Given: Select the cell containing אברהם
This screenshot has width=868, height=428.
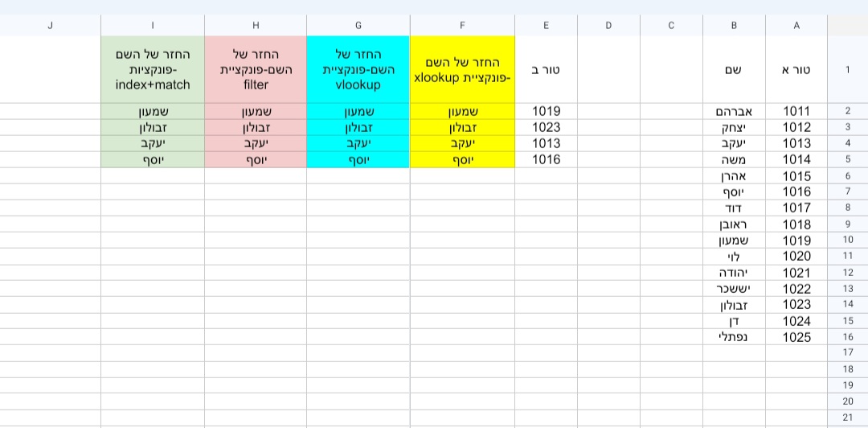Looking at the screenshot, I should click(734, 112).
